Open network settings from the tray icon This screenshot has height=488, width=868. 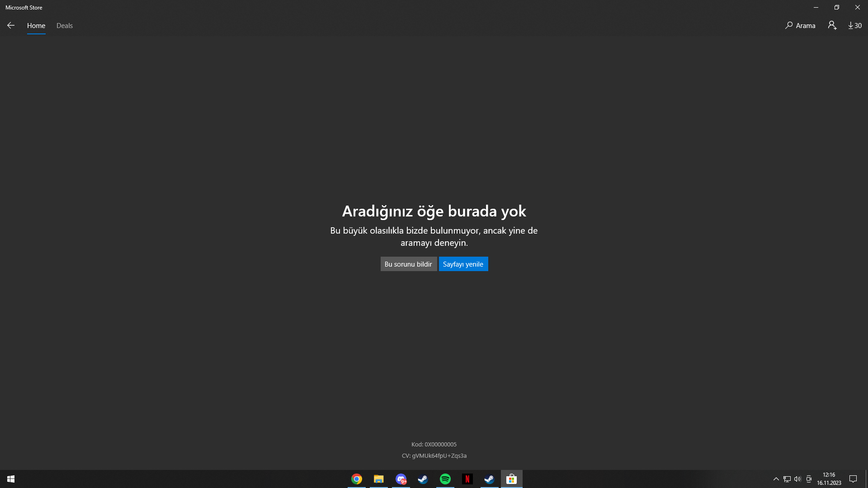pos(787,479)
